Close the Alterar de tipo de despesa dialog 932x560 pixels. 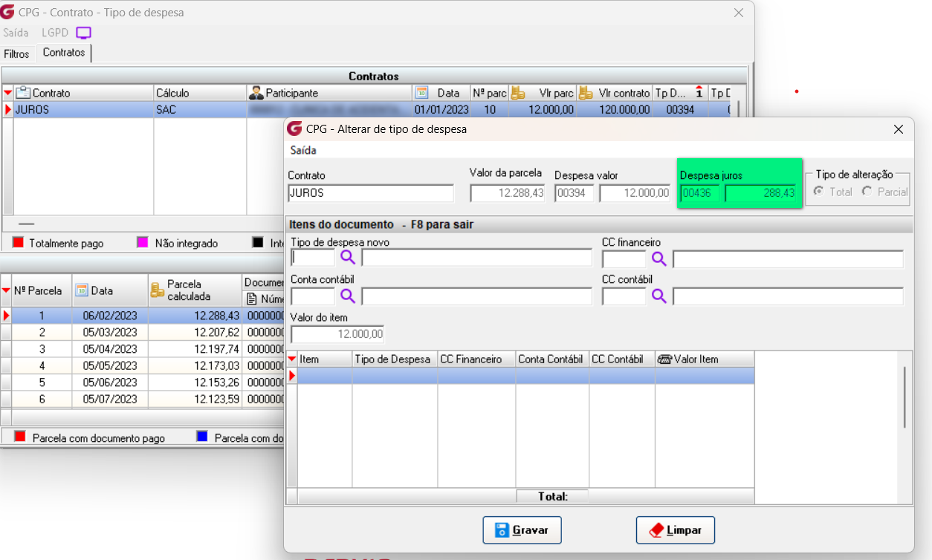point(898,129)
